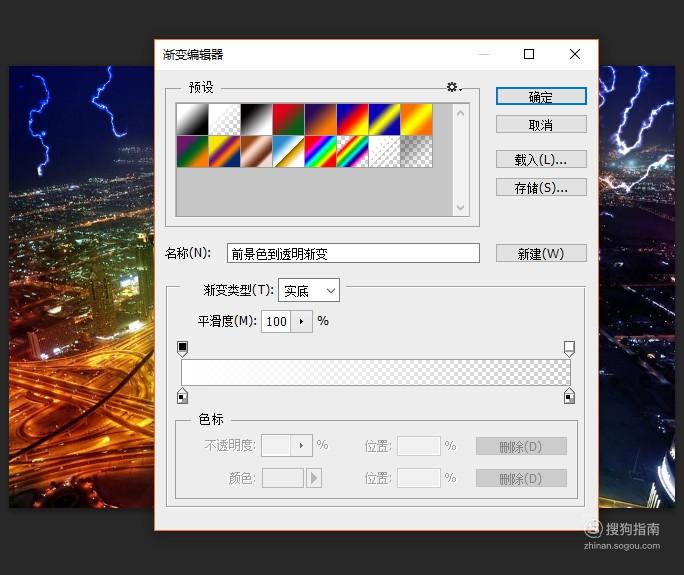Select the violet, green, orange gradient preset
This screenshot has height=575, width=684.
point(192,151)
